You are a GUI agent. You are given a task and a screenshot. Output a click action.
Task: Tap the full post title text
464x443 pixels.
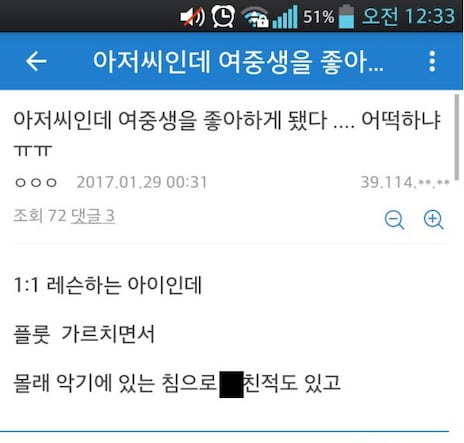[x=227, y=133]
